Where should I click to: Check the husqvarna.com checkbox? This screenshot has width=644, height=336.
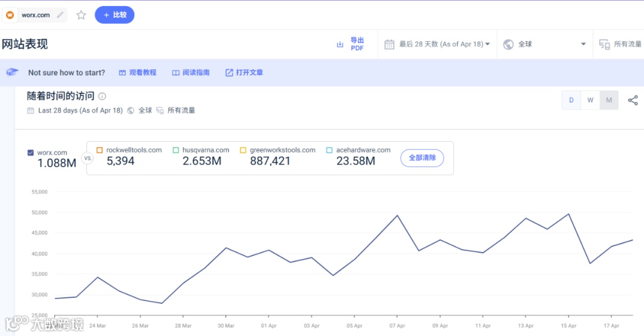click(x=176, y=150)
